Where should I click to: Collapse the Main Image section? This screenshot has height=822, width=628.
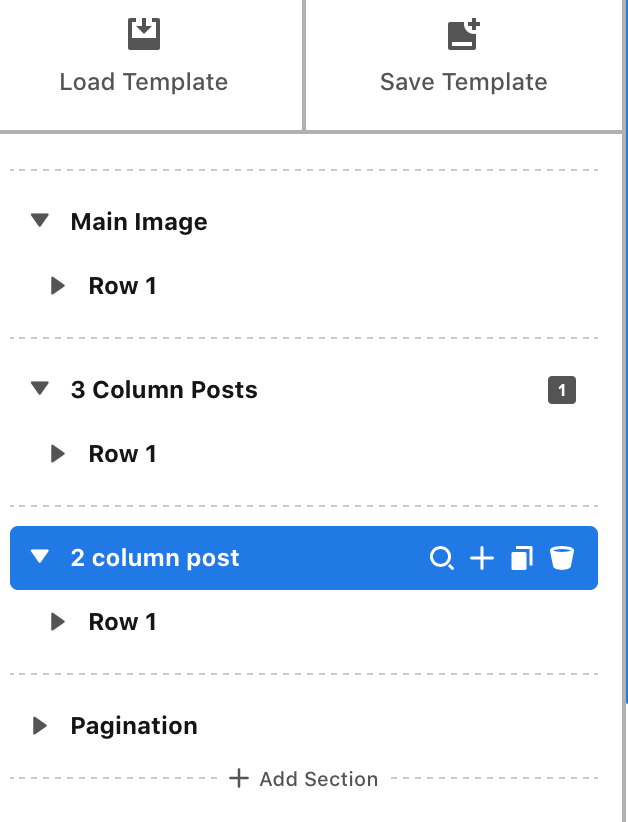pyautogui.click(x=40, y=221)
